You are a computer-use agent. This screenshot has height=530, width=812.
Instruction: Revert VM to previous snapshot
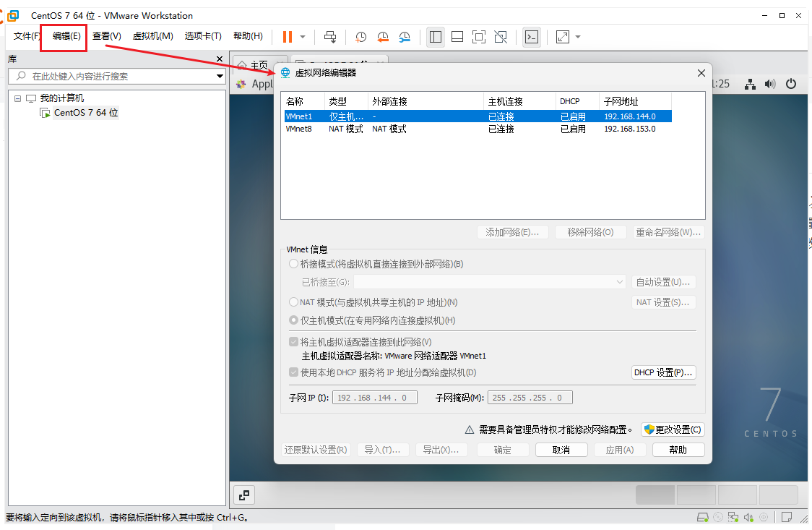383,37
